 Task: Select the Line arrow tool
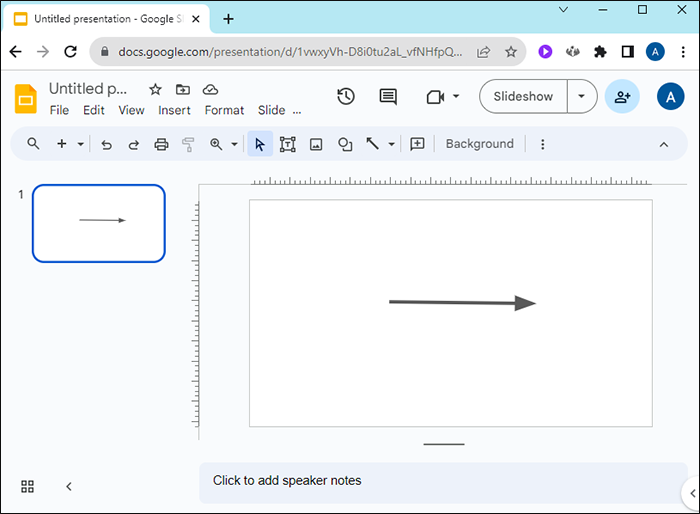click(x=372, y=144)
